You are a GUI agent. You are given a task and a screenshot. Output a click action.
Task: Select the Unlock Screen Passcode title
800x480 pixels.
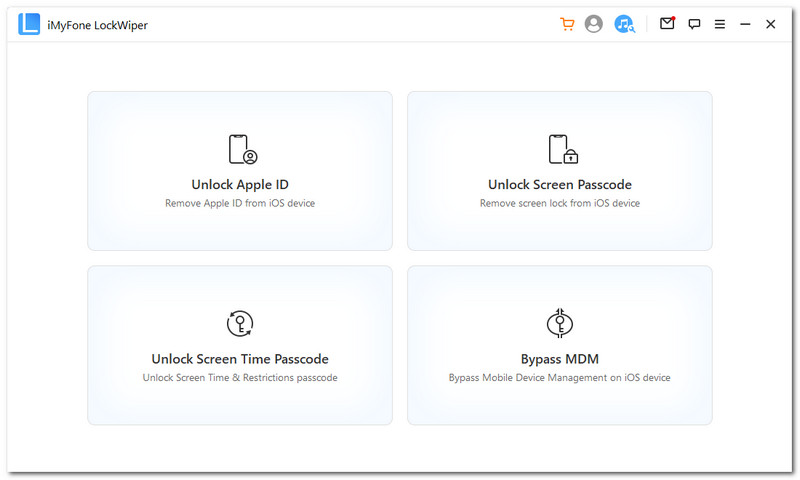(560, 185)
